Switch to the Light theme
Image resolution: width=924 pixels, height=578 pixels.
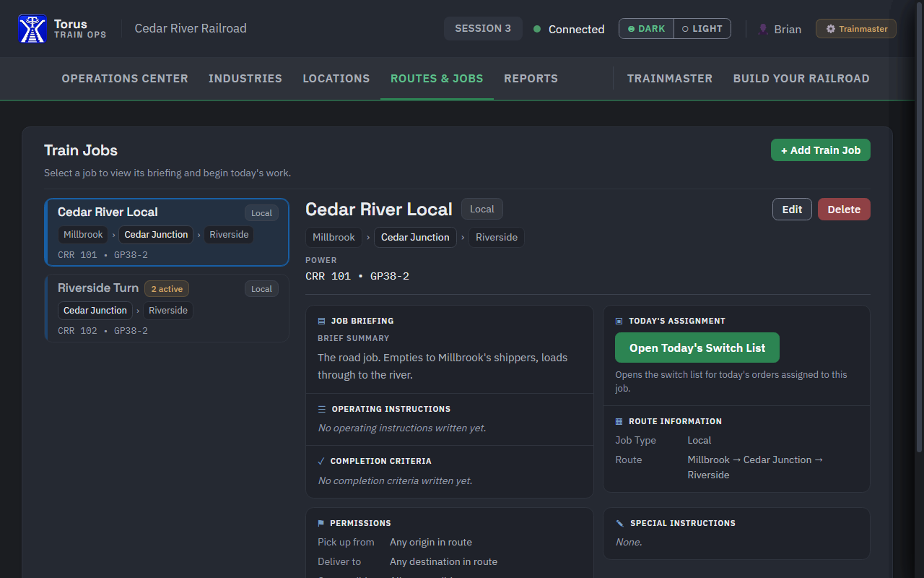tap(702, 29)
